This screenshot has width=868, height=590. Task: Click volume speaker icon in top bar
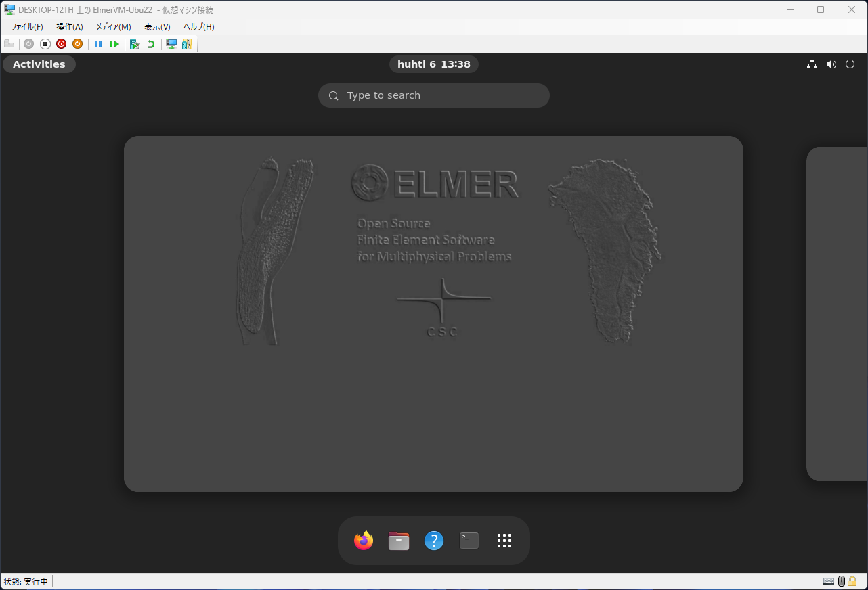(x=831, y=64)
